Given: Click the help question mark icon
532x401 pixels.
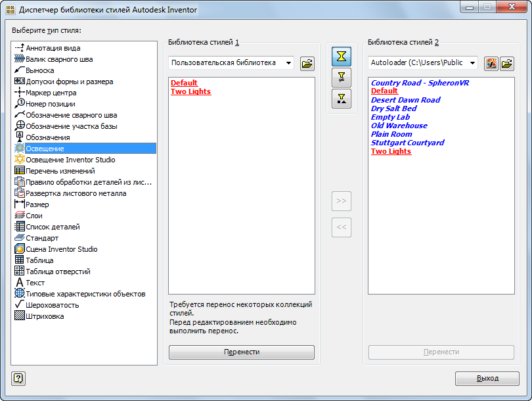Looking at the screenshot, I should coord(18,378).
